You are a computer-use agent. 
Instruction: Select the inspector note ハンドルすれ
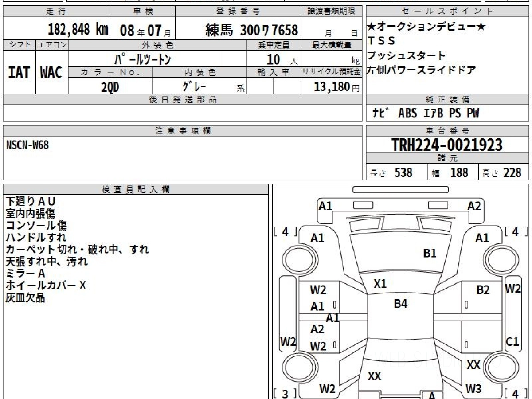tap(36, 238)
